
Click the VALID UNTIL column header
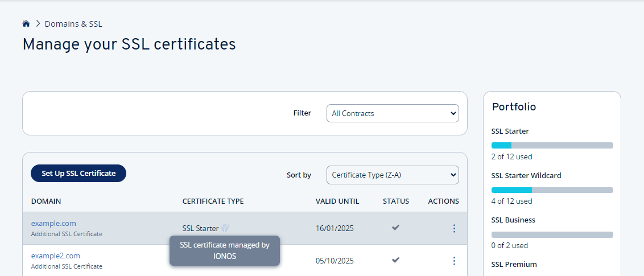click(x=337, y=201)
